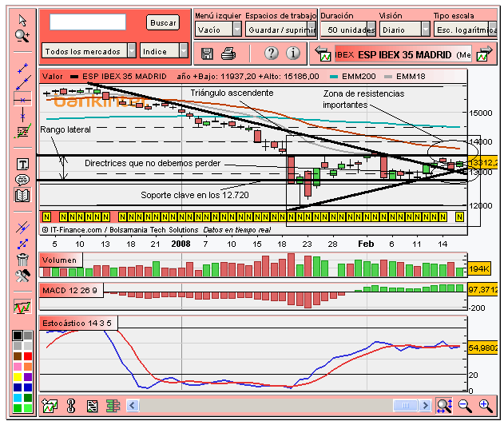Open the Todos los mercados dropdown

tap(89, 51)
